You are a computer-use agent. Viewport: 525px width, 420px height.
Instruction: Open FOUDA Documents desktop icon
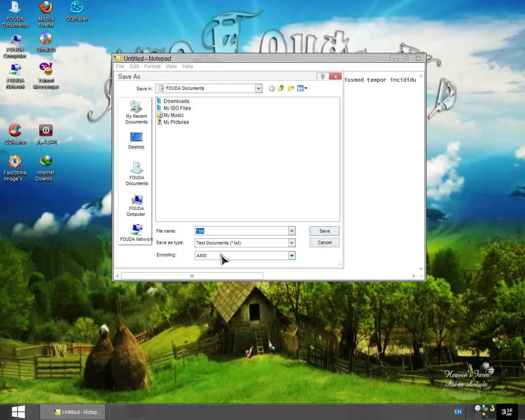[15, 14]
